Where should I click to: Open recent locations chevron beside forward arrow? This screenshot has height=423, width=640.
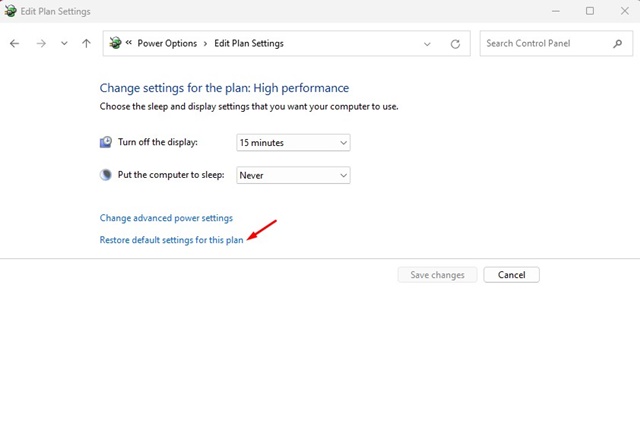point(64,43)
